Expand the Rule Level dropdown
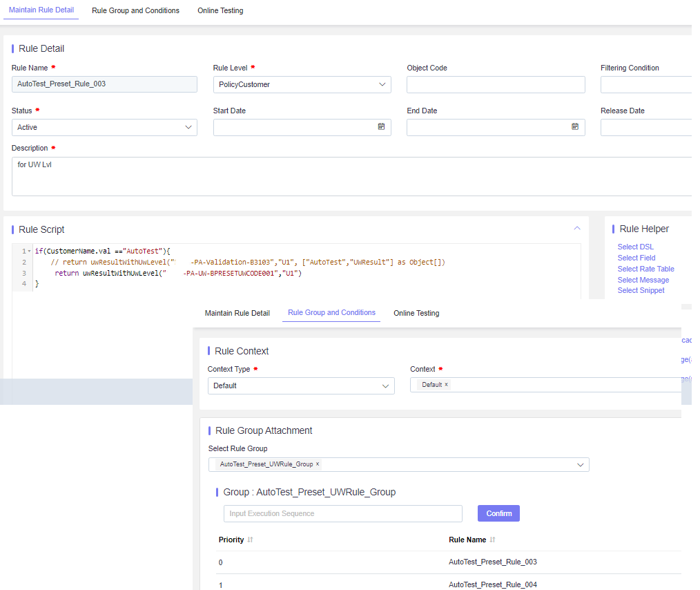The image size is (700, 590). coord(302,84)
